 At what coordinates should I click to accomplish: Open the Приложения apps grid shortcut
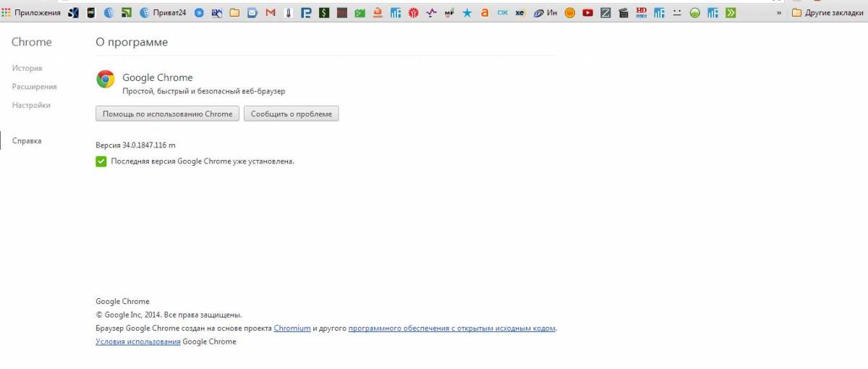point(31,12)
